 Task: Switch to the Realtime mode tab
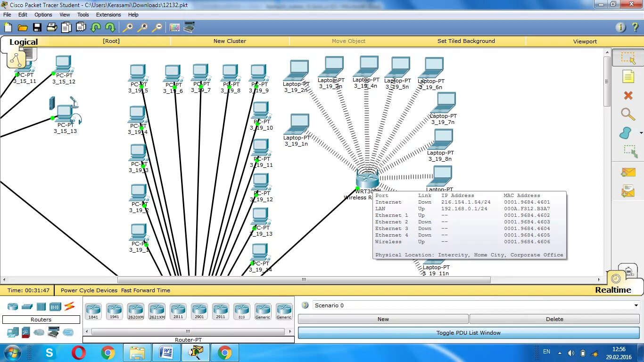tap(613, 290)
